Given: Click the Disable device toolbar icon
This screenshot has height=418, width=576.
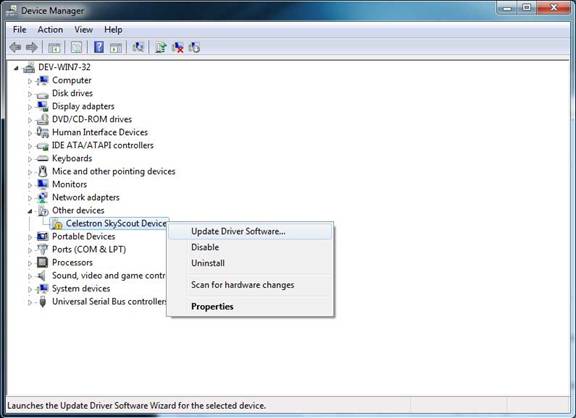Looking at the screenshot, I should 194,47.
